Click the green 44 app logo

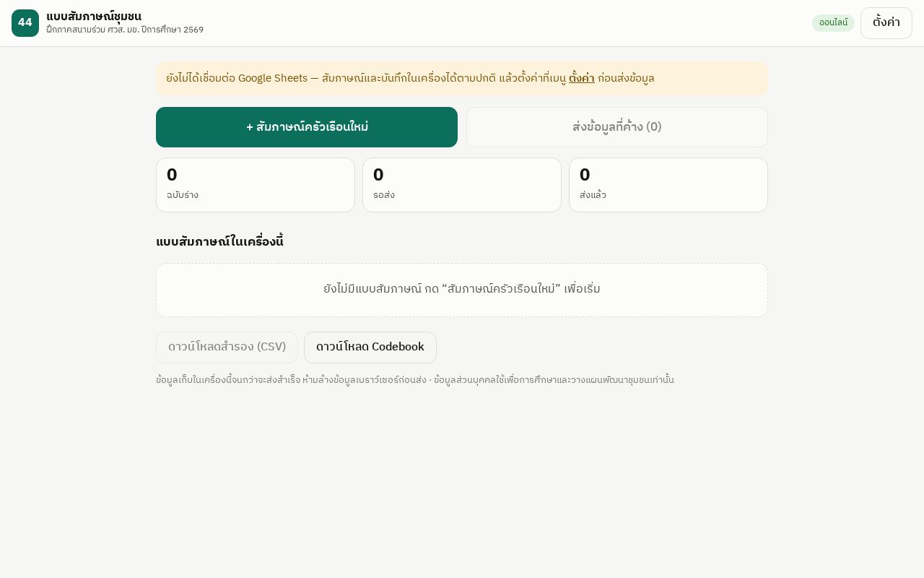point(25,23)
